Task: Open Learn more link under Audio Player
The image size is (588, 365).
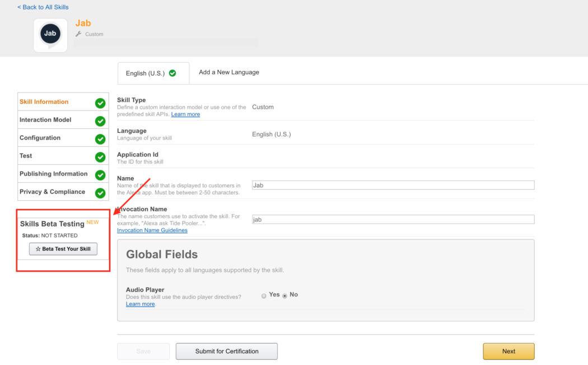Action: [140, 304]
